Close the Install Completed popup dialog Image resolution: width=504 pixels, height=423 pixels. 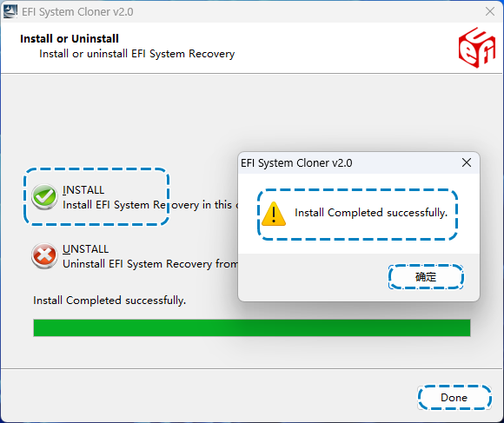point(467,162)
